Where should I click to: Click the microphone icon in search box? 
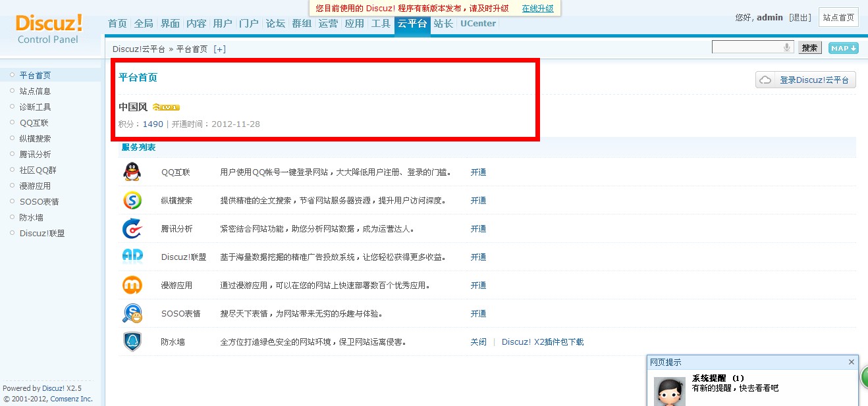coord(786,47)
